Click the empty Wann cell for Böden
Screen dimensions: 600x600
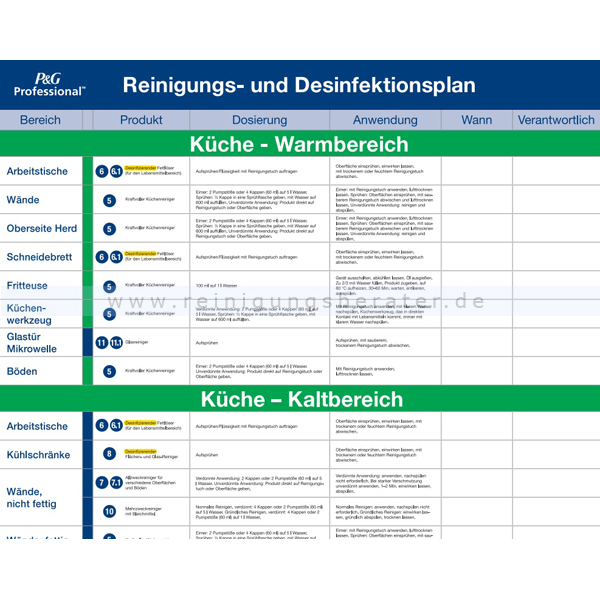pyautogui.click(x=477, y=371)
